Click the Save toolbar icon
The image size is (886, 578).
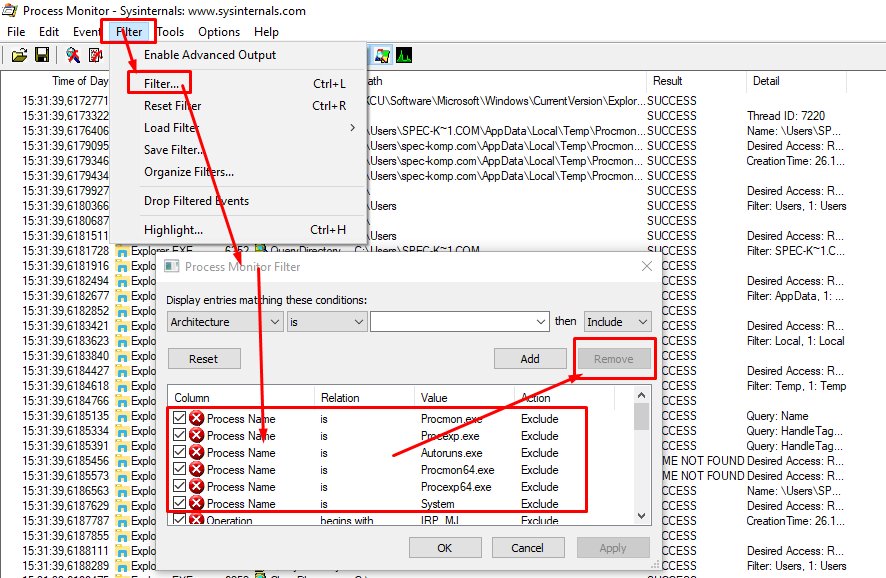(42, 55)
